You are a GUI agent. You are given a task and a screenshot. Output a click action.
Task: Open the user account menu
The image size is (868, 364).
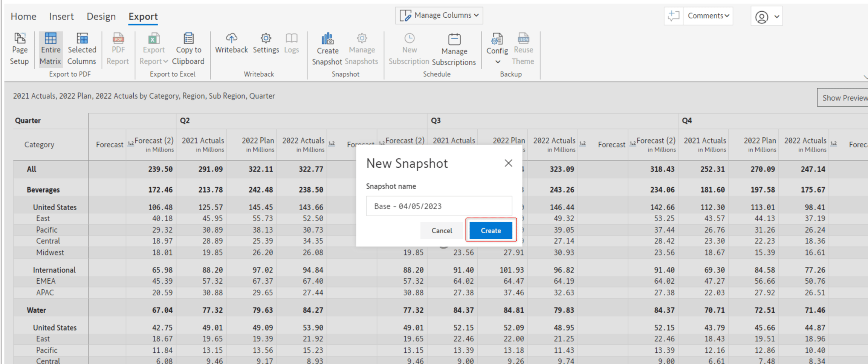coord(767,17)
